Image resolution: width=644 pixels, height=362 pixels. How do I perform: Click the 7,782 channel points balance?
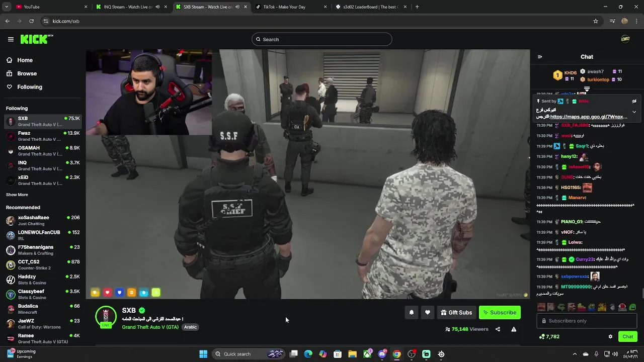[549, 337]
